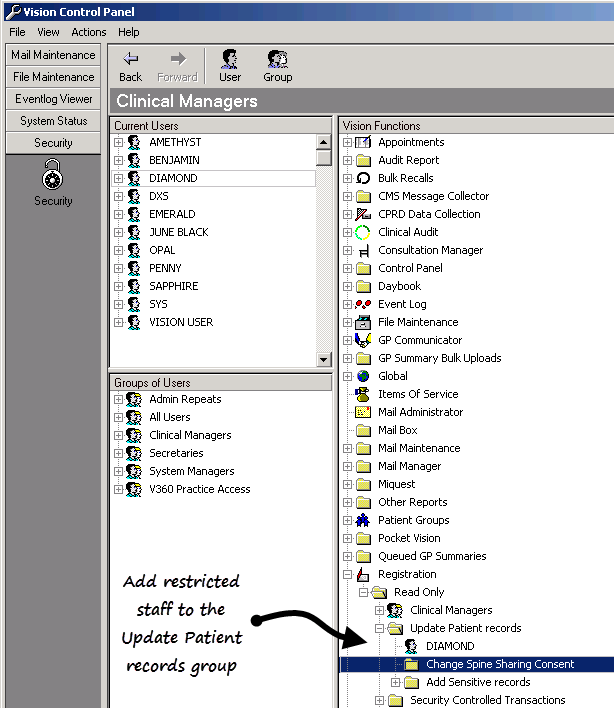This screenshot has width=614, height=708.
Task: Open the Security padlock icon
Action: click(x=53, y=174)
